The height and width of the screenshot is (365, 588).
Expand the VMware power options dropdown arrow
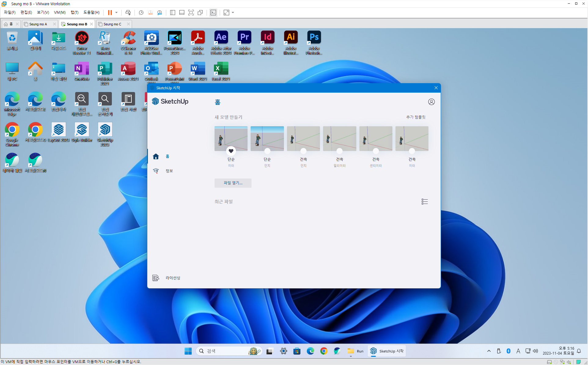point(116,13)
